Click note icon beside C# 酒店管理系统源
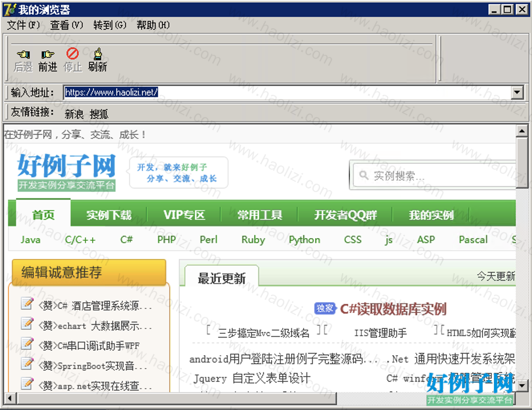Screen dimensions: 532x410 (x=27, y=304)
